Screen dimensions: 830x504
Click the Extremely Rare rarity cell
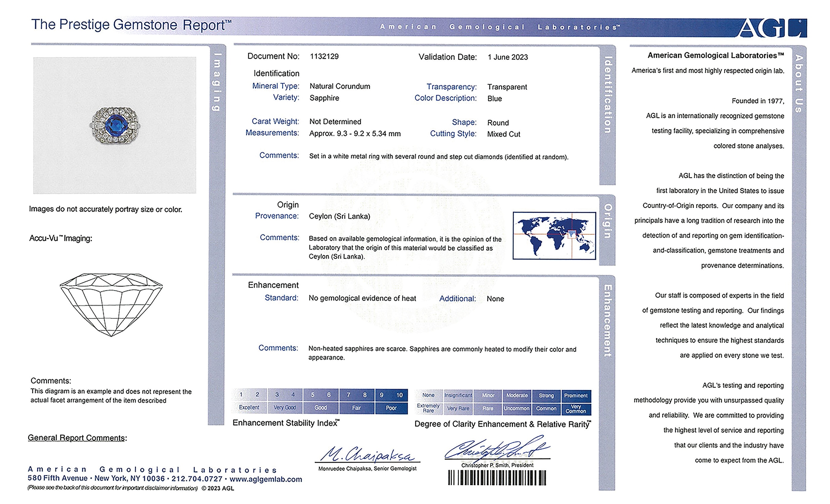coord(428,408)
